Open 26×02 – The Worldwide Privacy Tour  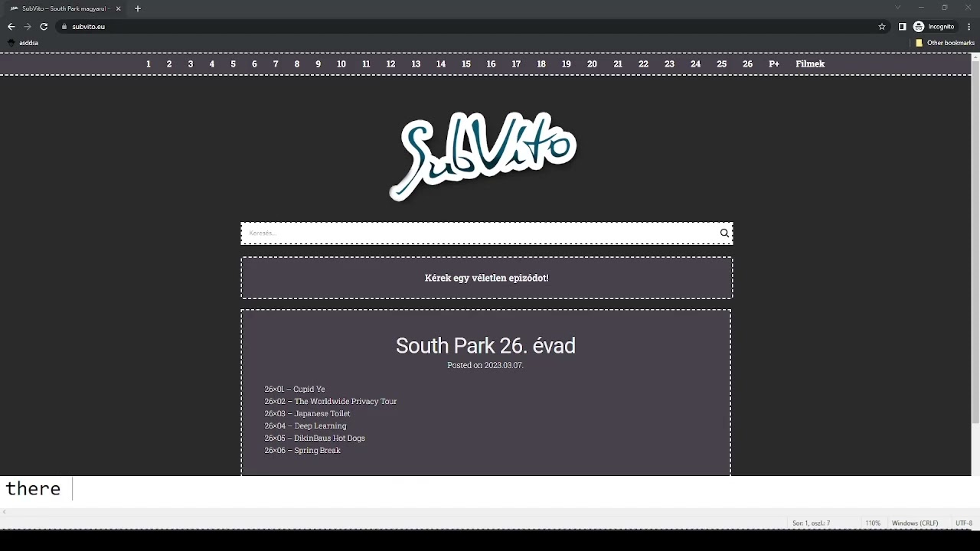click(331, 401)
